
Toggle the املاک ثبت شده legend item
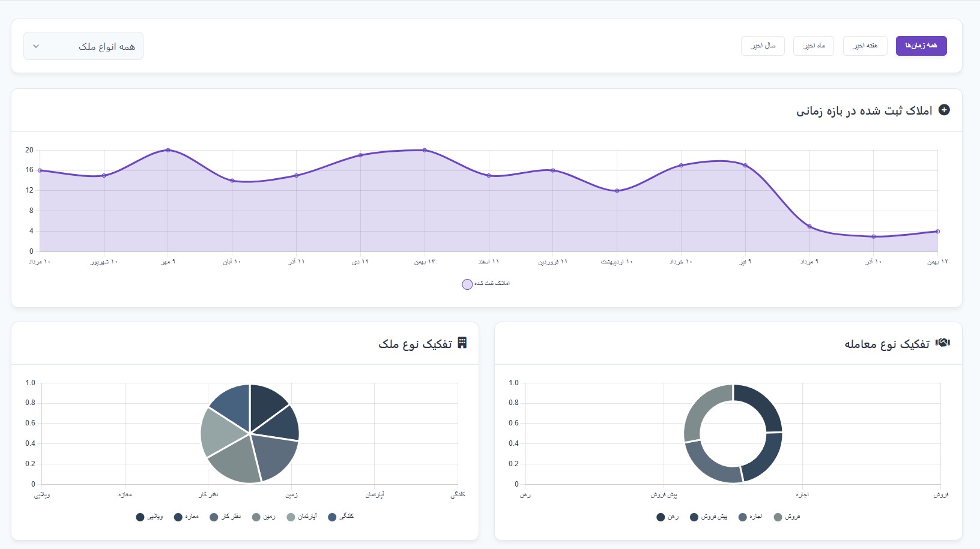pos(486,284)
